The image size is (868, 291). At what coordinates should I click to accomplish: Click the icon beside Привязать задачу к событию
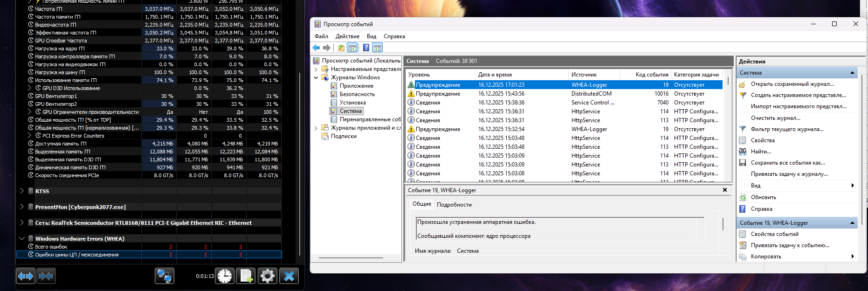coord(743,245)
